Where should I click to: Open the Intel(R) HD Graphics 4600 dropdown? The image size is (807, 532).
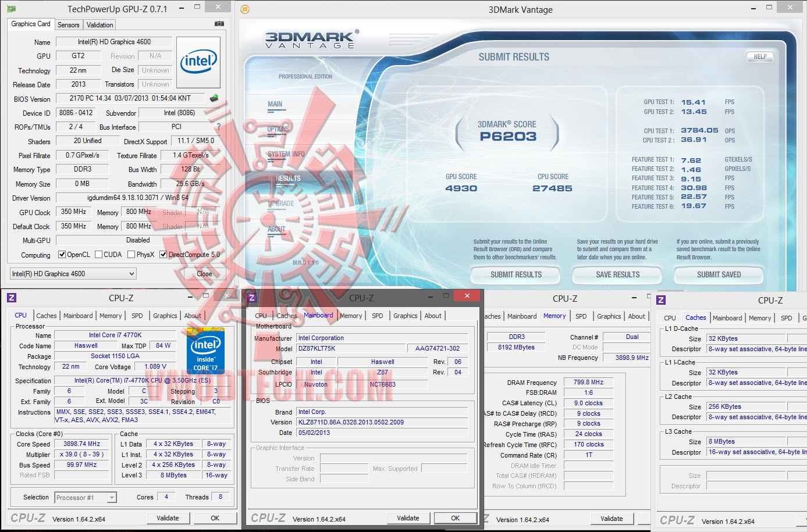(73, 273)
